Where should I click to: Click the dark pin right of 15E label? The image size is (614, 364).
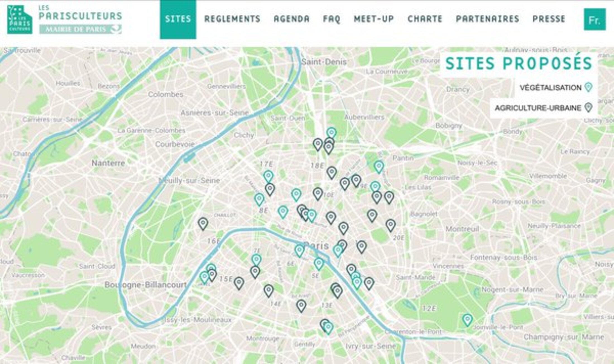[239, 283]
